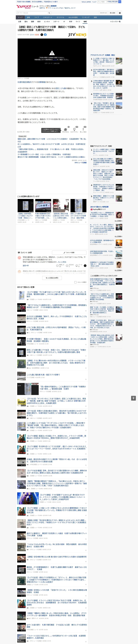Expand first comment with …もっと見る
138x644 pixels.
pos(62,262)
